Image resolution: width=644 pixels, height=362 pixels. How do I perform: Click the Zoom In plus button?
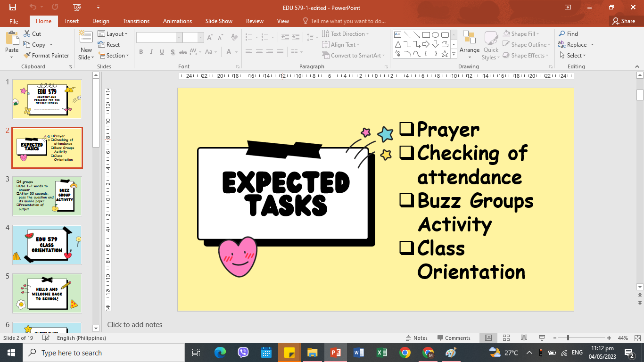point(609,338)
